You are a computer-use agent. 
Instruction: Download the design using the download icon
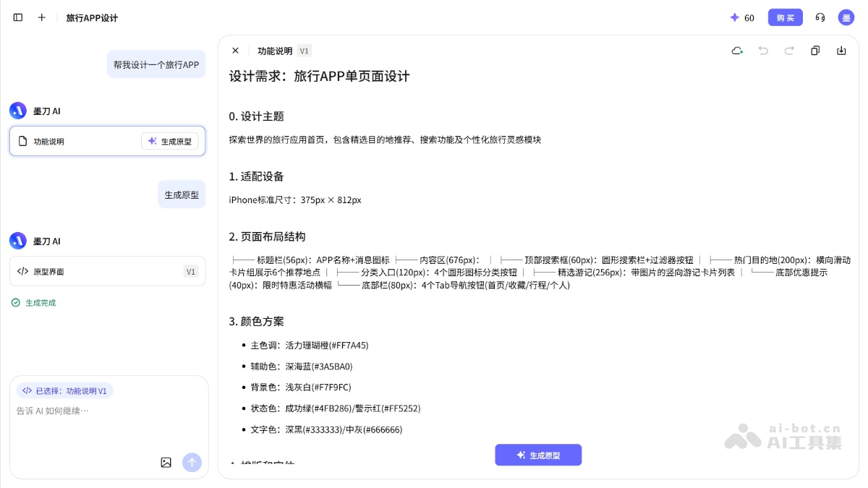[x=841, y=51]
